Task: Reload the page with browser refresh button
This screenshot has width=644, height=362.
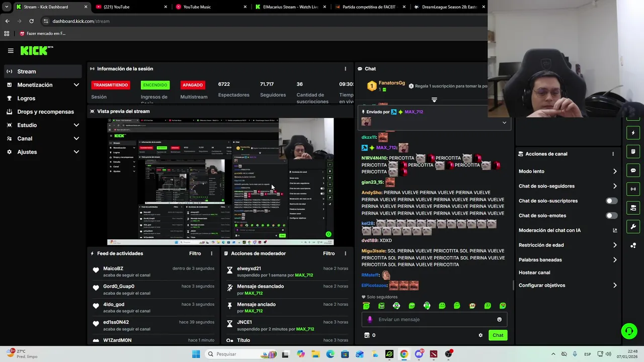Action: point(31,21)
